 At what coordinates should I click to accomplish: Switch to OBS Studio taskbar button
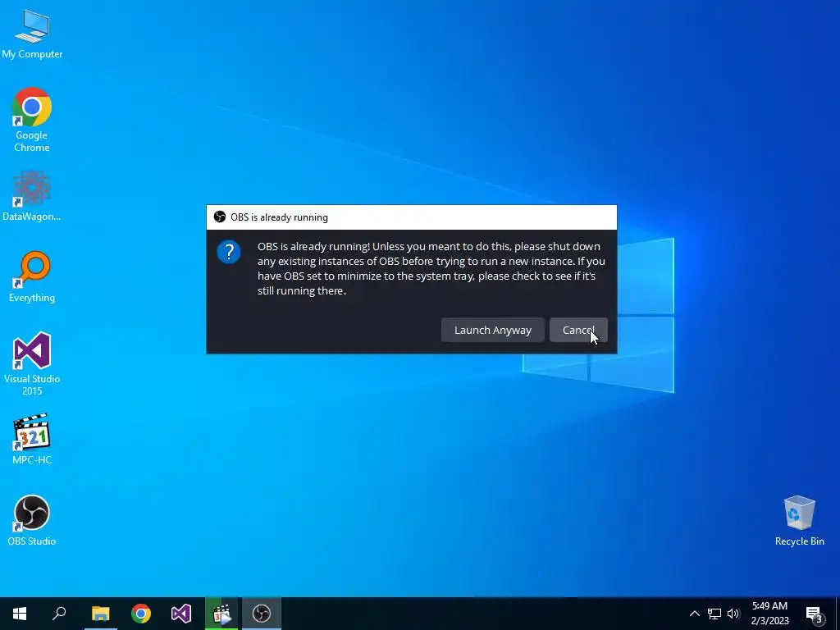pyautogui.click(x=262, y=614)
